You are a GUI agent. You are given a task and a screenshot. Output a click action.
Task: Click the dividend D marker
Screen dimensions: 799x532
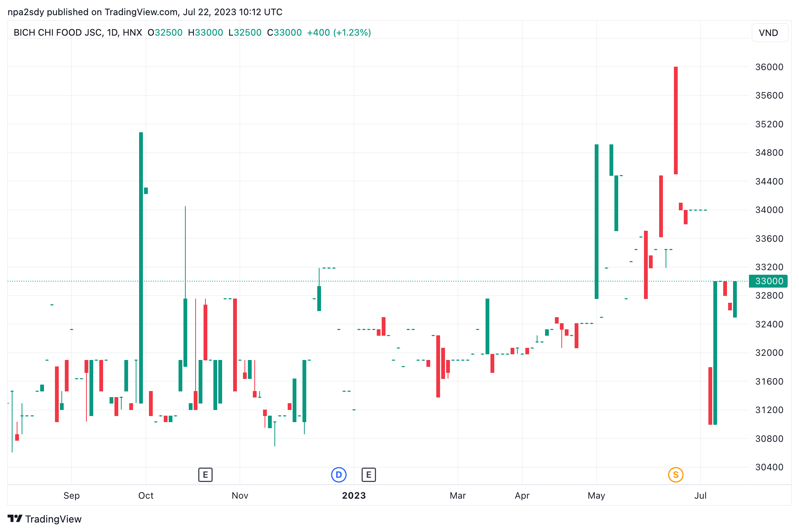click(x=339, y=475)
